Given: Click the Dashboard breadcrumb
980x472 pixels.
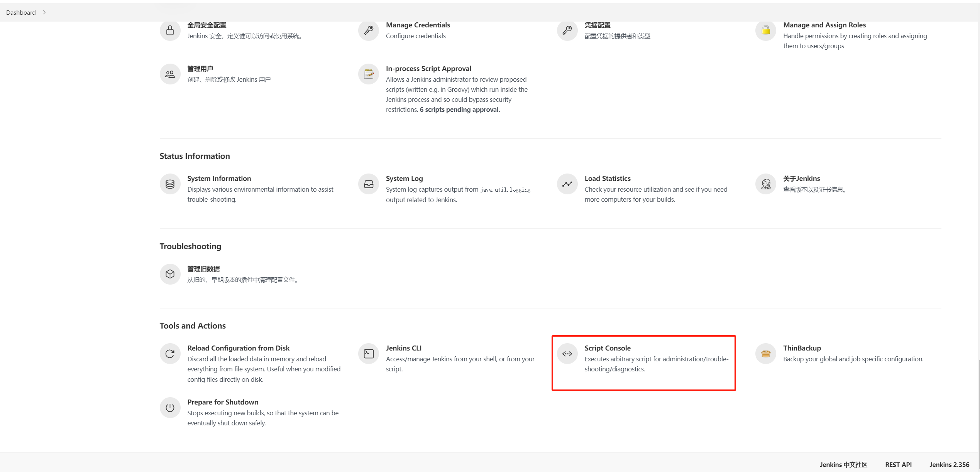Looking at the screenshot, I should tap(21, 12).
